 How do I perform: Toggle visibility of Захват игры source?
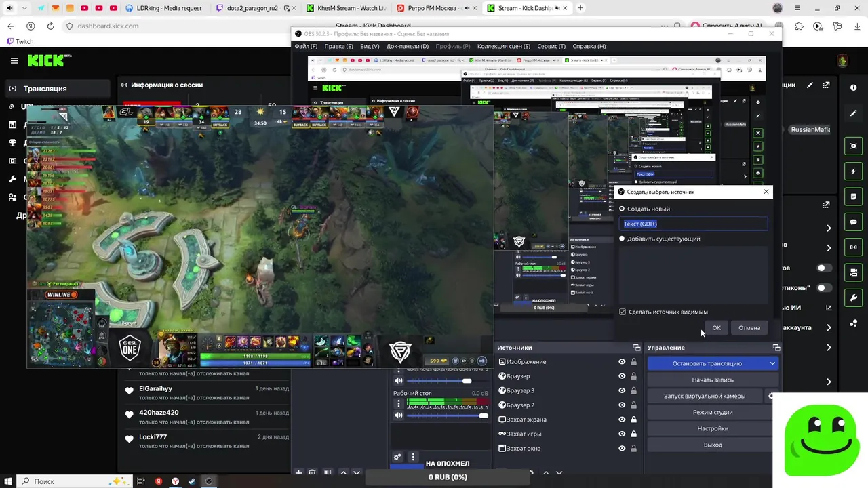pos(622,434)
